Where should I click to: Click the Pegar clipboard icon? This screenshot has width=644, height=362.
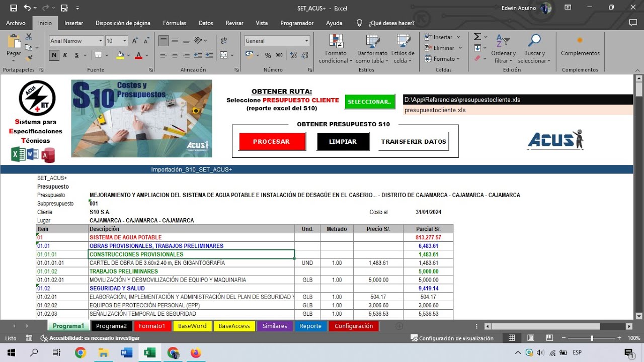click(x=14, y=42)
